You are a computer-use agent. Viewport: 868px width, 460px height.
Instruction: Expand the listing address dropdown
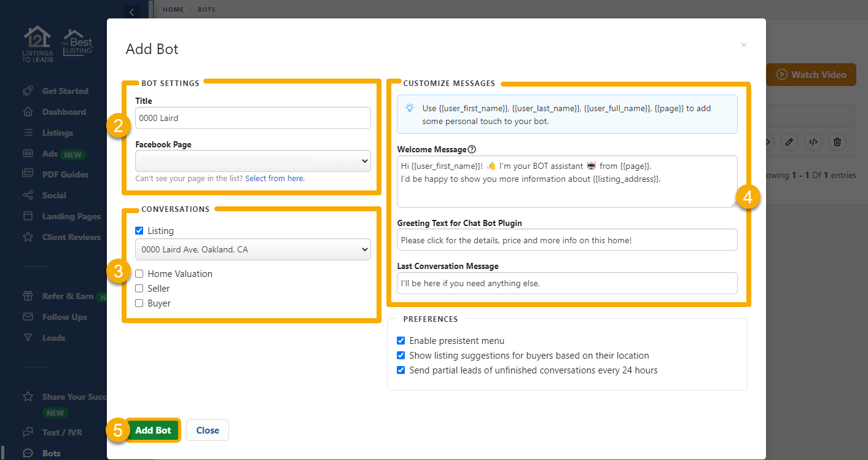pyautogui.click(x=252, y=249)
